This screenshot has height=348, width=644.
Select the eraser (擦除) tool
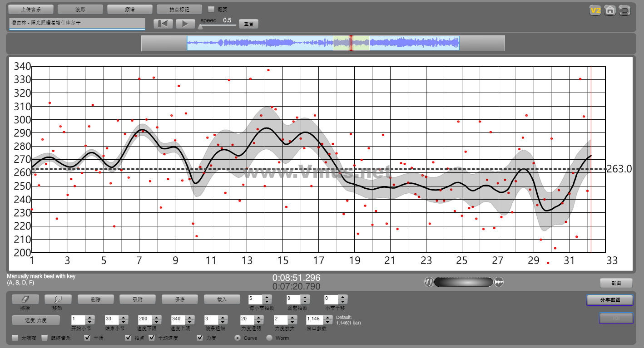[25, 299]
